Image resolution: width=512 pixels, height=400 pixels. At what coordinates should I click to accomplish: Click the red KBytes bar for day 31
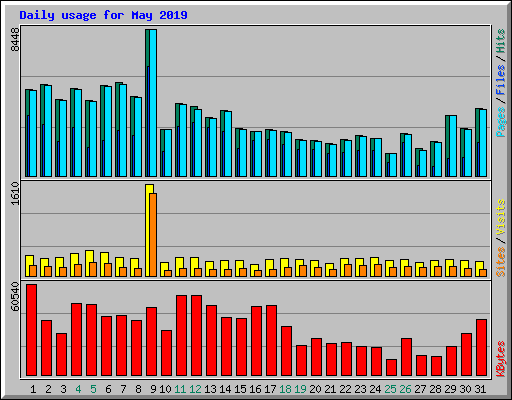pyautogui.click(x=482, y=347)
